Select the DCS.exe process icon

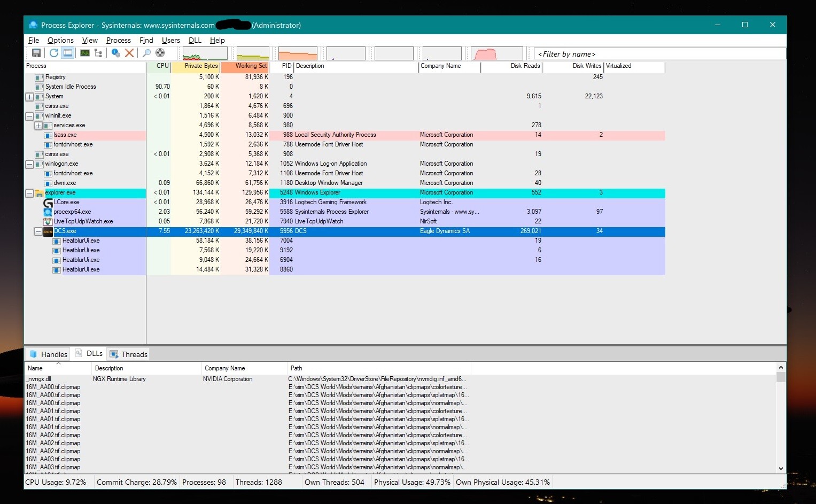click(48, 231)
